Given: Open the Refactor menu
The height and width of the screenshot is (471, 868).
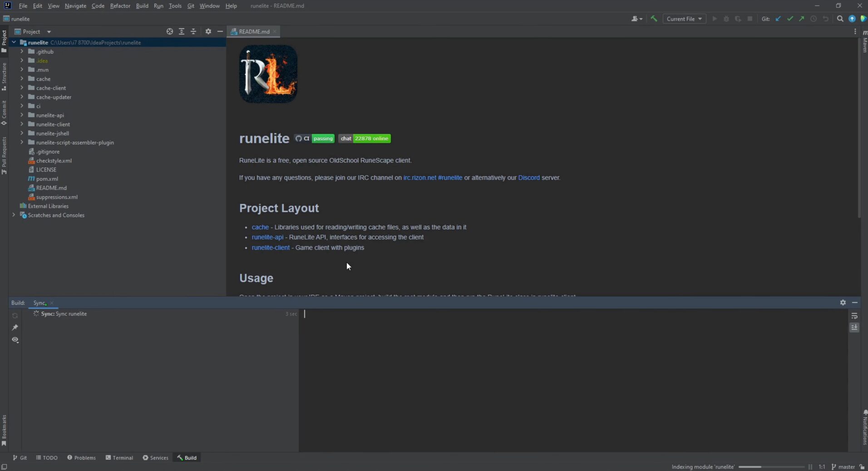Looking at the screenshot, I should (x=120, y=6).
